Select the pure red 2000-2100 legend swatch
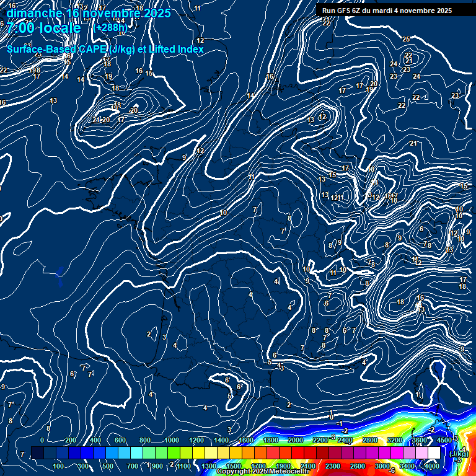Image resolution: width=476 pixels, height=476 pixels. pos(297,452)
